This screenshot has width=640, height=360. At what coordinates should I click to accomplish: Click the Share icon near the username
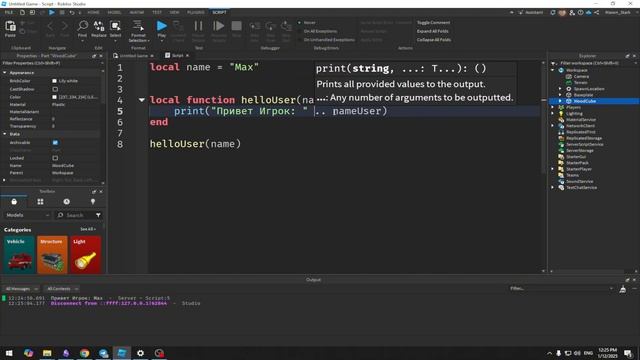click(597, 13)
